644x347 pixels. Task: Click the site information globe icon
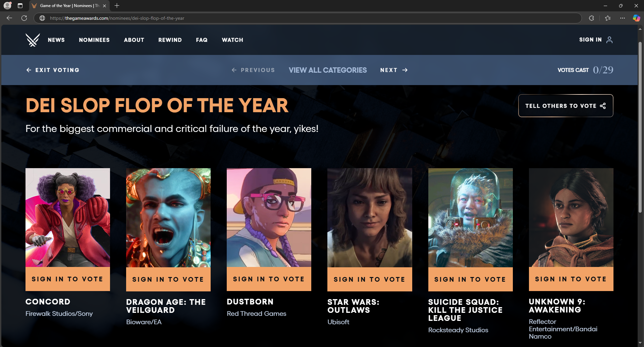42,18
